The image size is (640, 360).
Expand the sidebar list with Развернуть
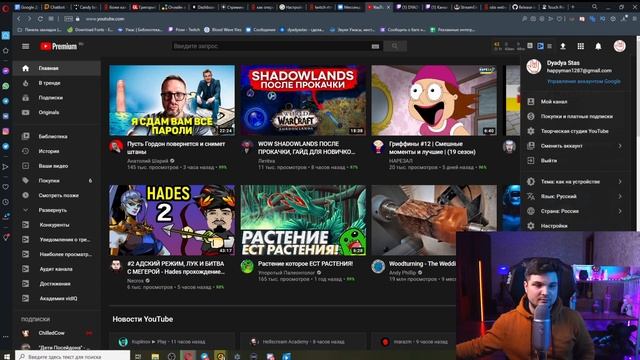point(56,210)
